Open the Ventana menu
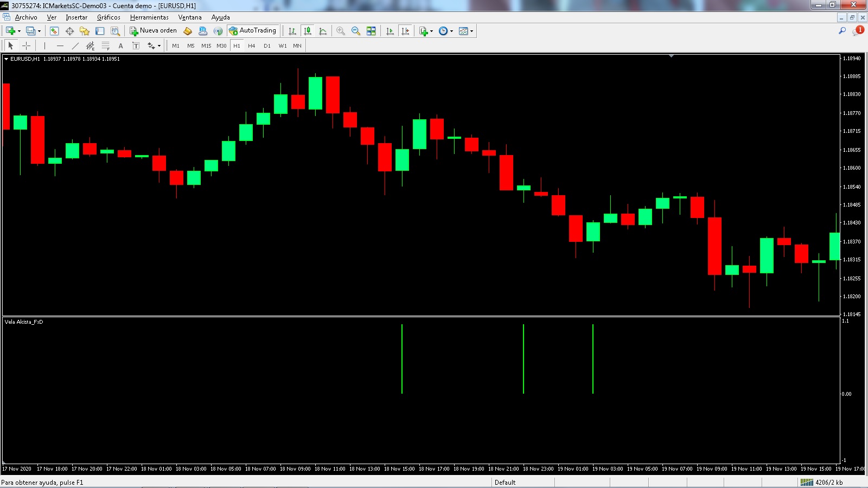The width and height of the screenshot is (868, 488). coord(190,17)
